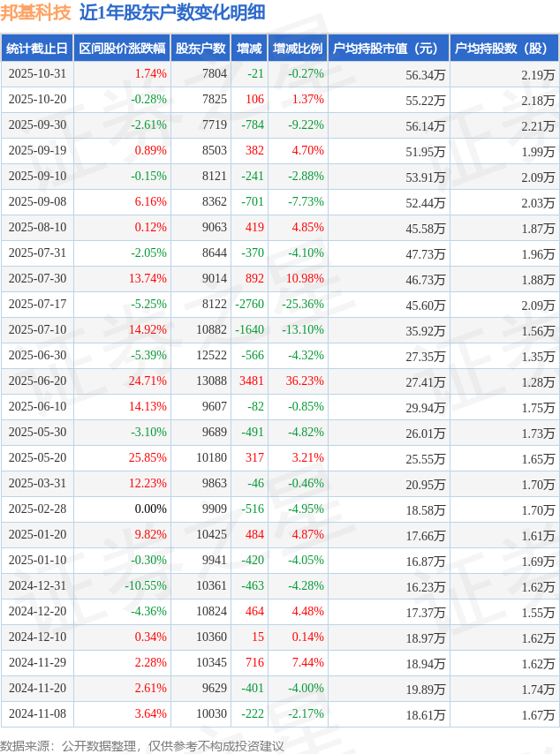
Task: Click the 户均持股市值（元） column header
Action: (x=389, y=49)
